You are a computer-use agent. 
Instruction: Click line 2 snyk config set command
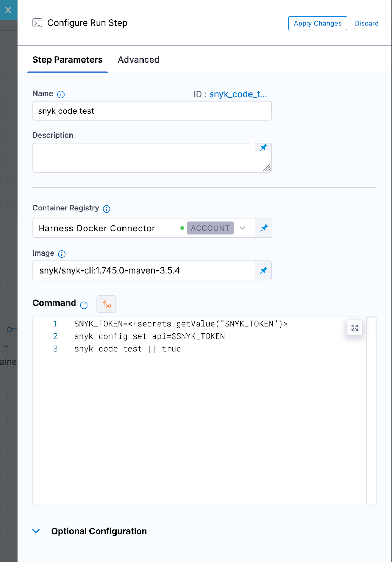coord(150,336)
